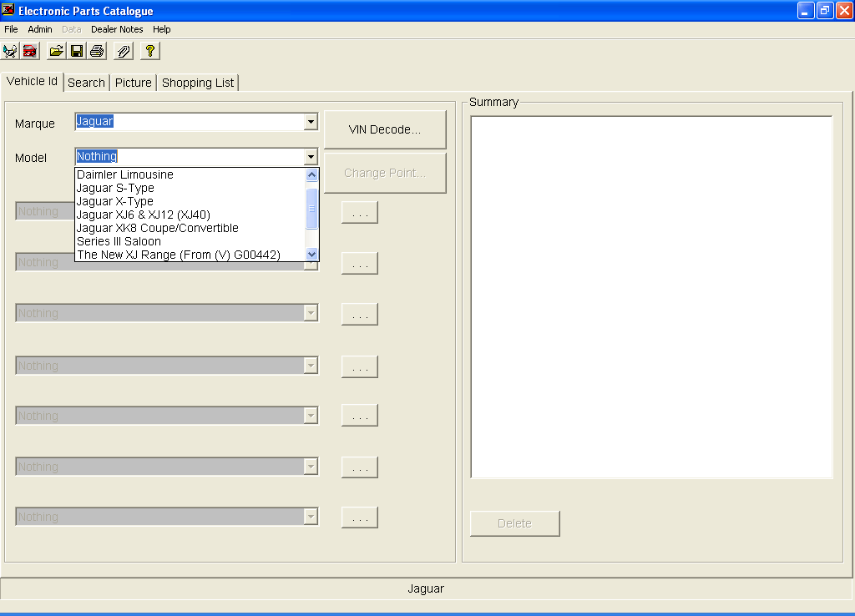855x616 pixels.
Task: Switch to the Shopping List tab
Action: [x=197, y=83]
